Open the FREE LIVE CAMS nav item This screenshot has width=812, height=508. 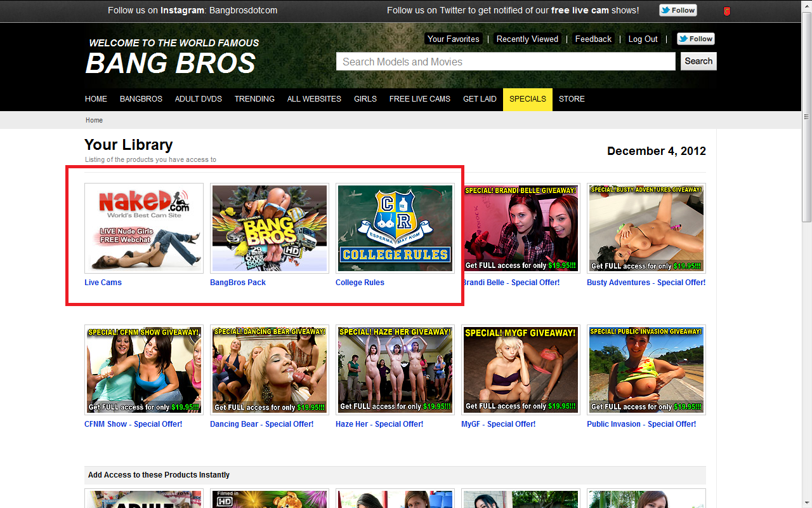pos(420,99)
